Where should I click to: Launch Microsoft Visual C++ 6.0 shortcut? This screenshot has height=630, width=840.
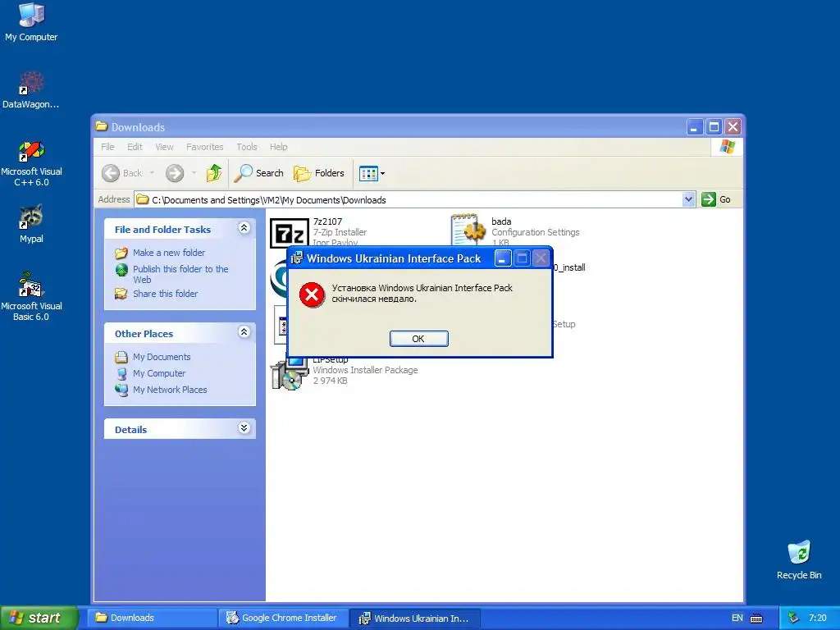(x=31, y=163)
